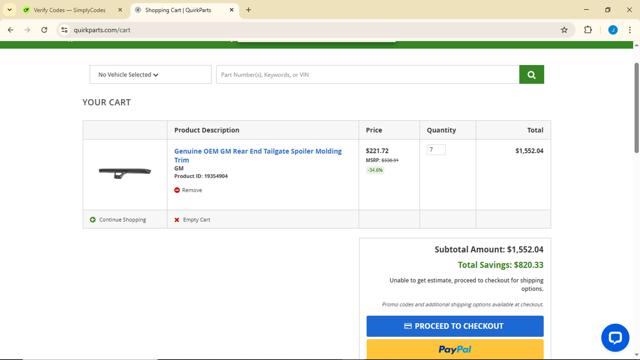Click the Product ID 19354904 text
Screen dimensions: 640x360
201,176
